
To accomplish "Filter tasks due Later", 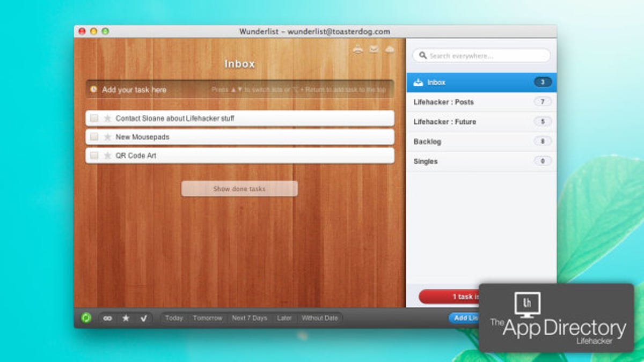I will point(284,318).
